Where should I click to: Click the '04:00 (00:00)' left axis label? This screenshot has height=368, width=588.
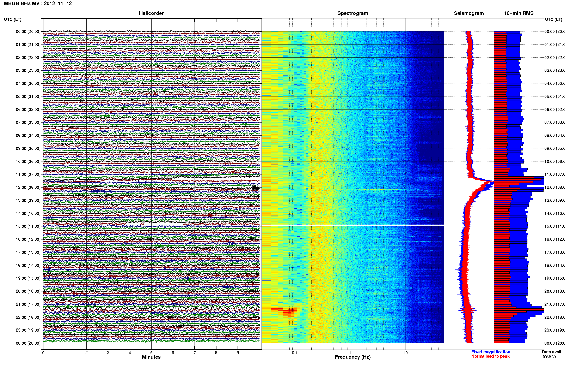point(28,83)
